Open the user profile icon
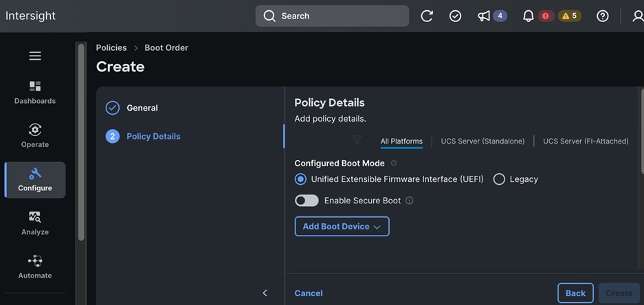Screen dimensions: 644x305 [x=638, y=16]
